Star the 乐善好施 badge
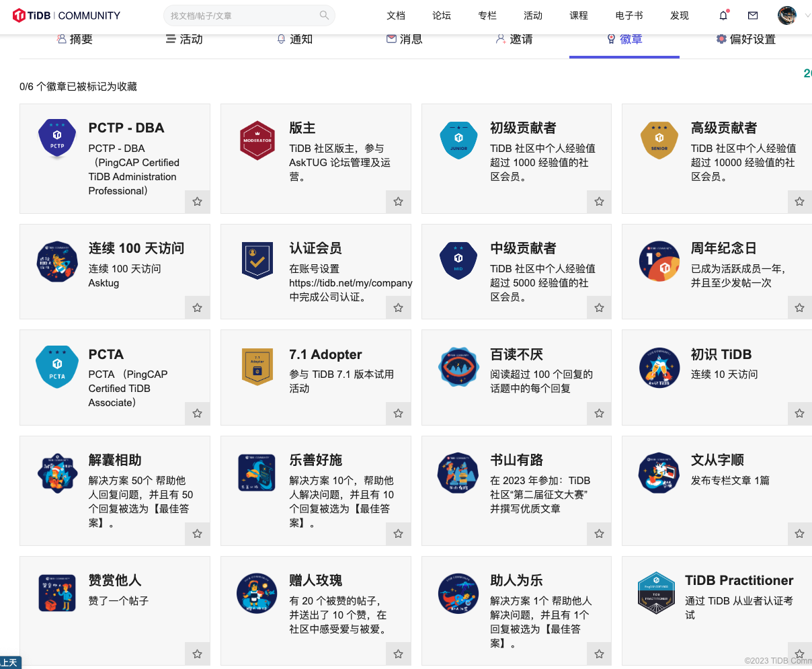The height and width of the screenshot is (669, 812). (x=399, y=533)
